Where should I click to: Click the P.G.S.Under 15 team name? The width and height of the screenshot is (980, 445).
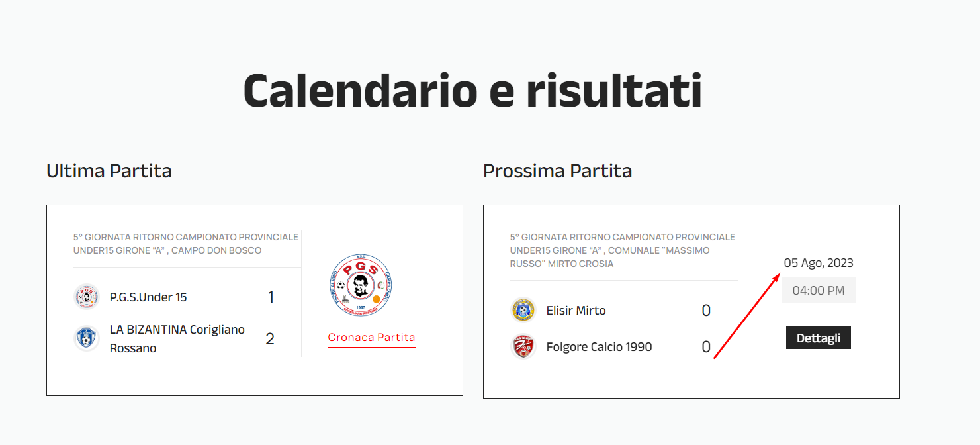point(148,297)
